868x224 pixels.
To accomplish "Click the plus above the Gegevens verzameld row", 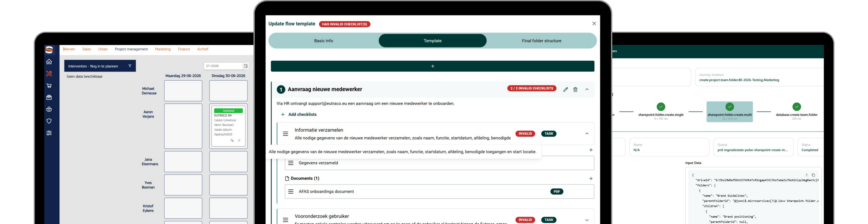I will tap(591, 150).
